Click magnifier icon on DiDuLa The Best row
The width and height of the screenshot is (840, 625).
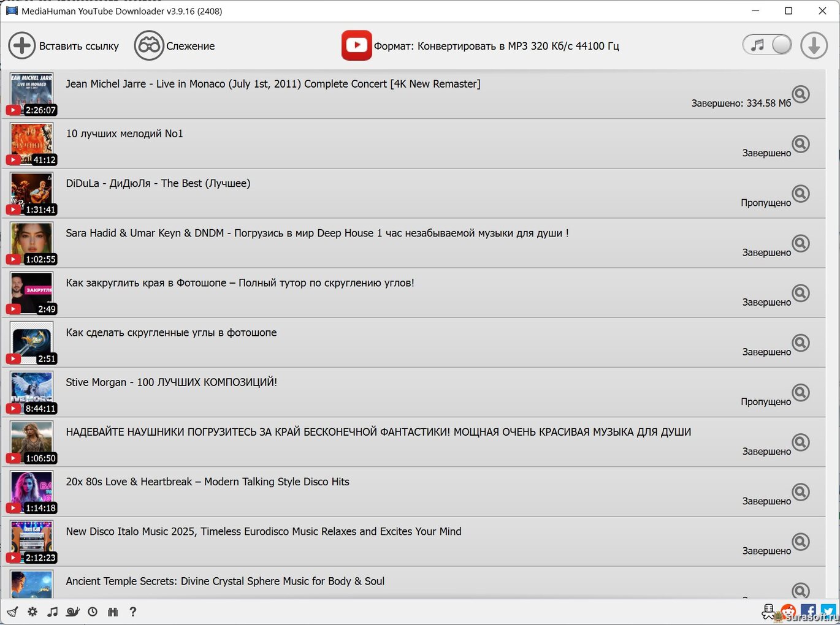801,194
